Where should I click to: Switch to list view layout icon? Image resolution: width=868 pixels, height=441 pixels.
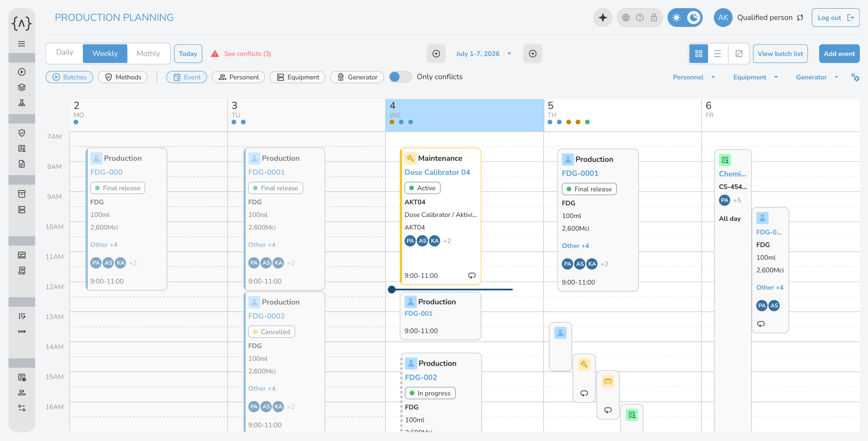717,54
